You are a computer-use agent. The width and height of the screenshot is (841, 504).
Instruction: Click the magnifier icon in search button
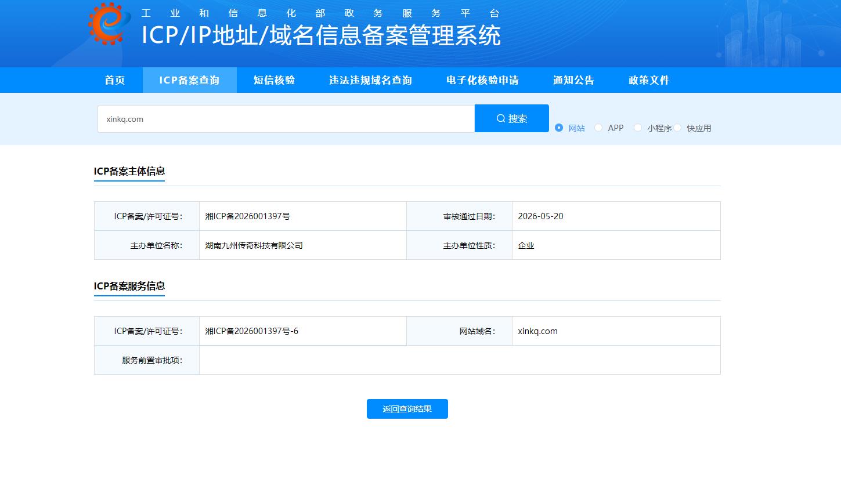point(501,118)
